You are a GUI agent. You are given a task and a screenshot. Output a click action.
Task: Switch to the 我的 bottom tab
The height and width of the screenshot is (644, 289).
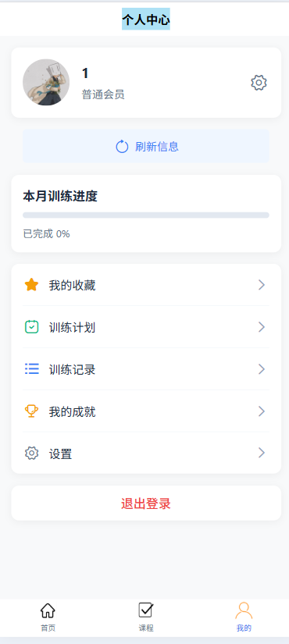(x=244, y=617)
